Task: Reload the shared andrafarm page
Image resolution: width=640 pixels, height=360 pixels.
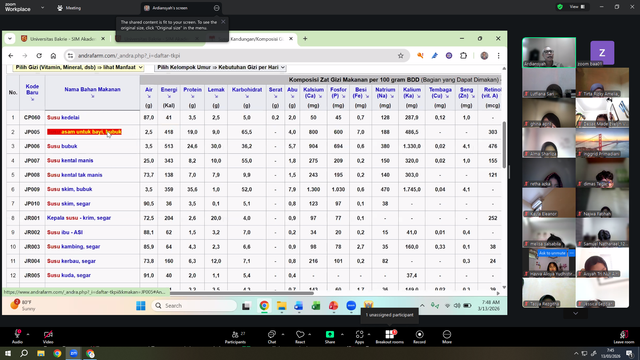Action: [39, 56]
